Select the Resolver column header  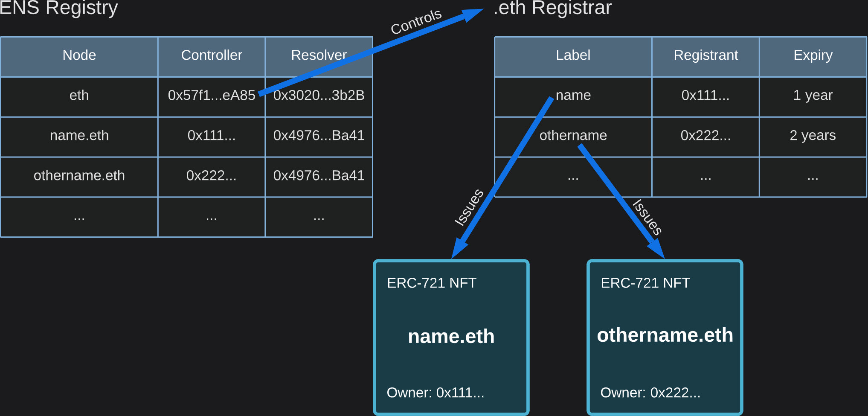319,55
